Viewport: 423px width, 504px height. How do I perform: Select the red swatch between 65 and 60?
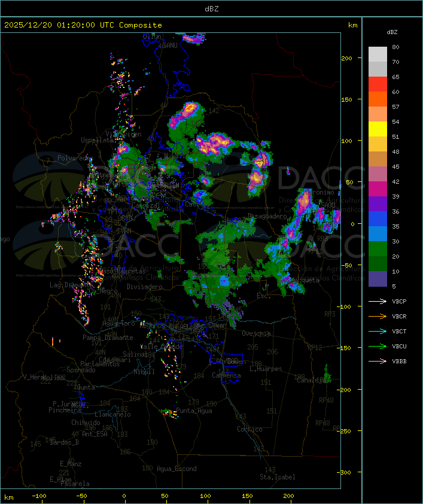click(378, 84)
